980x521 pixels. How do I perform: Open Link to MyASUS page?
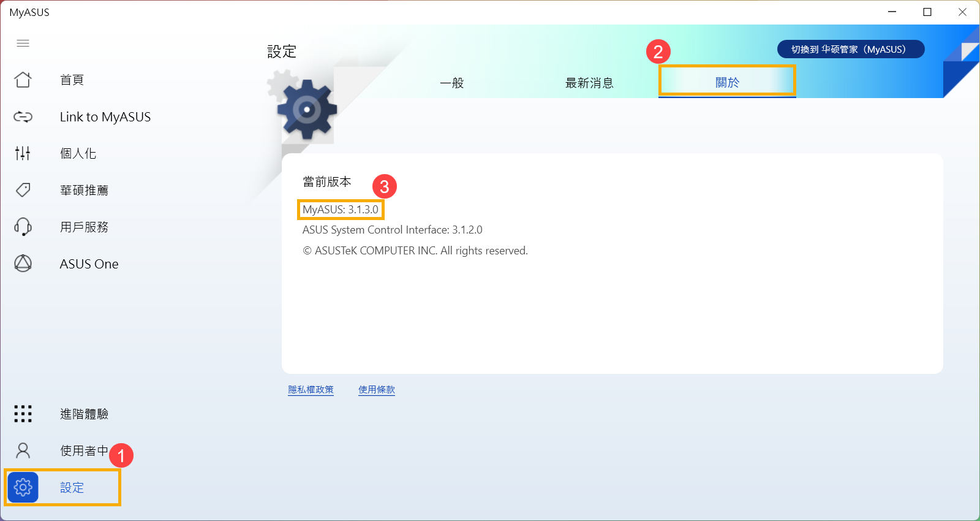click(x=105, y=116)
